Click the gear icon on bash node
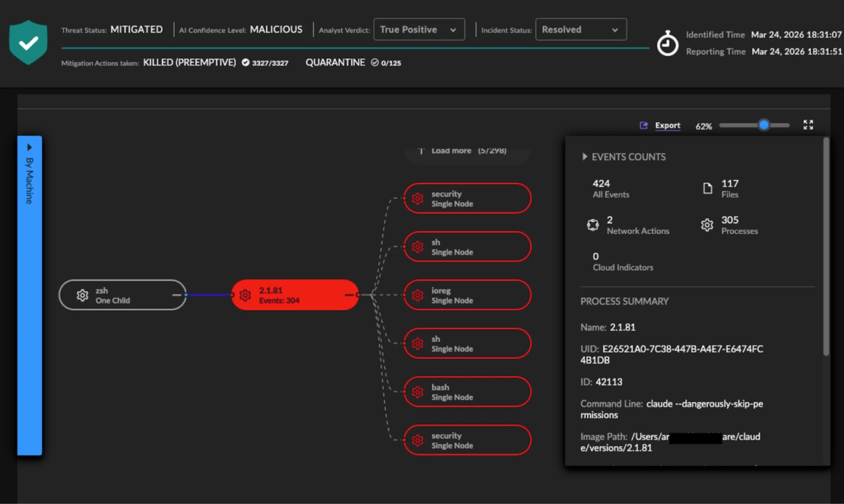Screen dimensions: 844x504 pos(417,392)
